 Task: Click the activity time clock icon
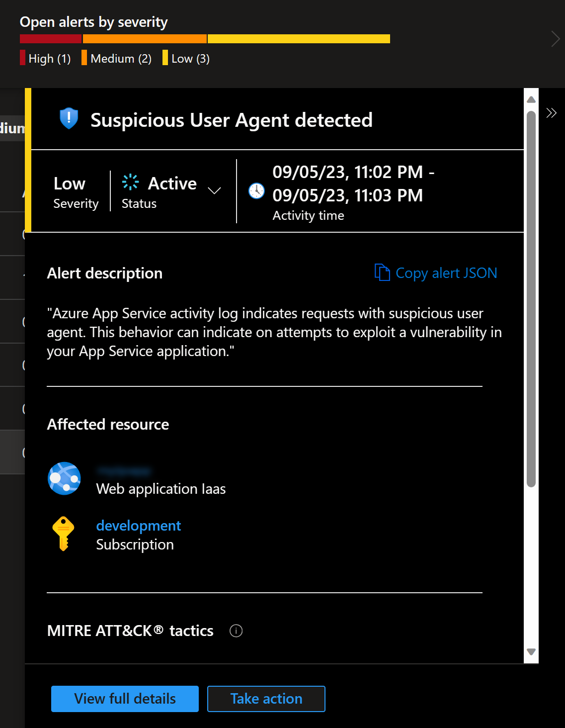tap(256, 190)
